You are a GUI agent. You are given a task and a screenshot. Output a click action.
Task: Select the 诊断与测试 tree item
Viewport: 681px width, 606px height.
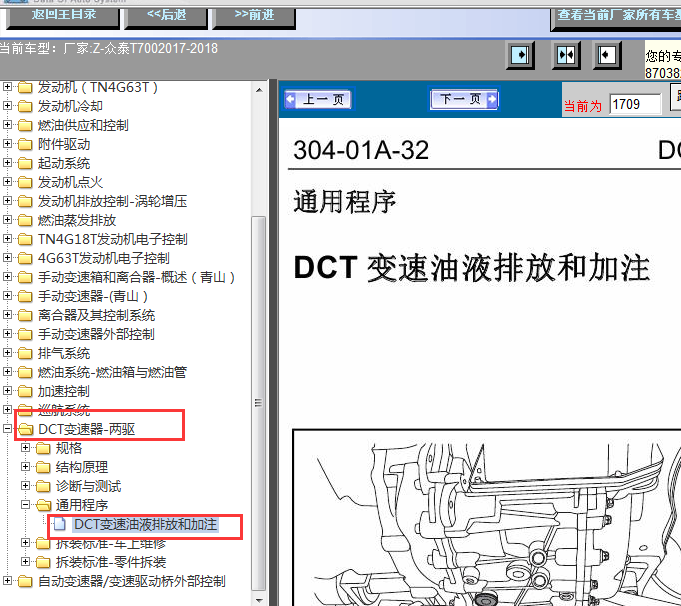[88, 486]
